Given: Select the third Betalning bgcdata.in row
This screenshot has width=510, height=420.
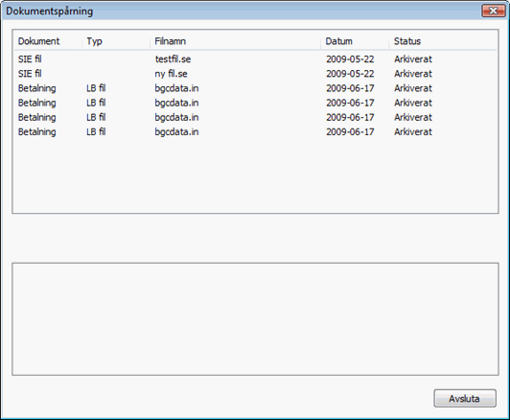Looking at the screenshot, I should (x=255, y=117).
